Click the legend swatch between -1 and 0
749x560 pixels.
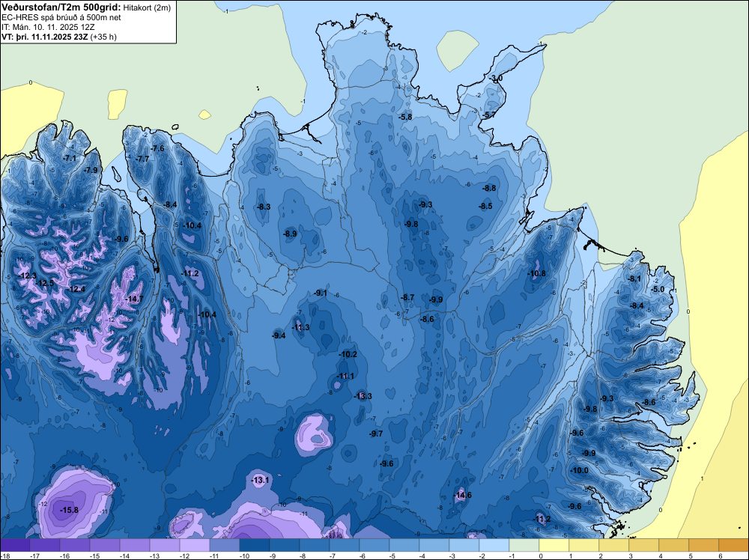pyautogui.click(x=524, y=545)
